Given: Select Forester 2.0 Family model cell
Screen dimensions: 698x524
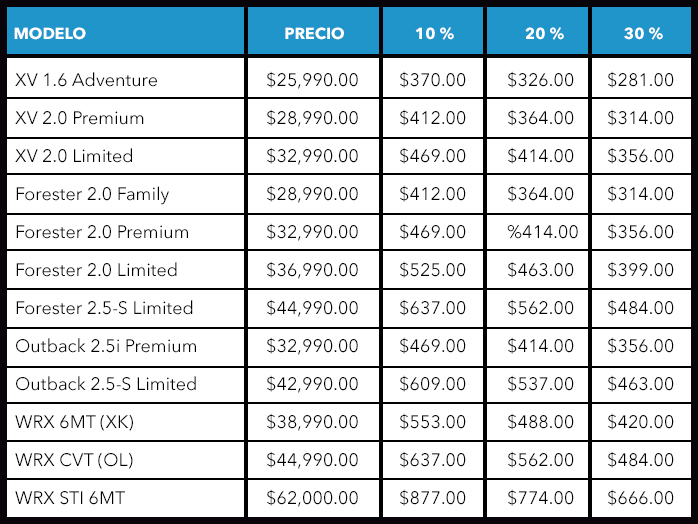Looking at the screenshot, I should pos(126,194).
